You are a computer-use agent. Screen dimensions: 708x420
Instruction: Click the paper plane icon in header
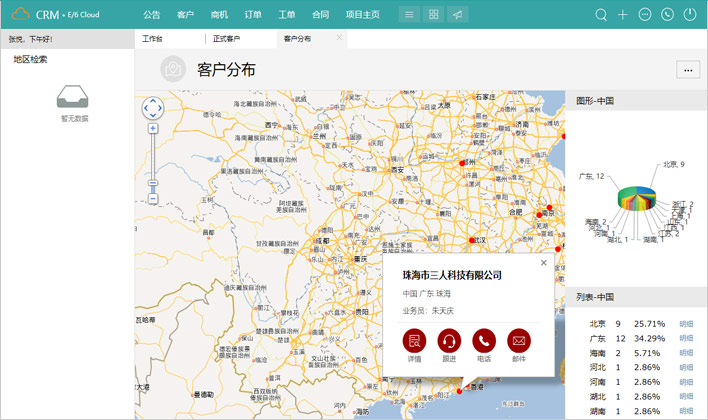458,15
